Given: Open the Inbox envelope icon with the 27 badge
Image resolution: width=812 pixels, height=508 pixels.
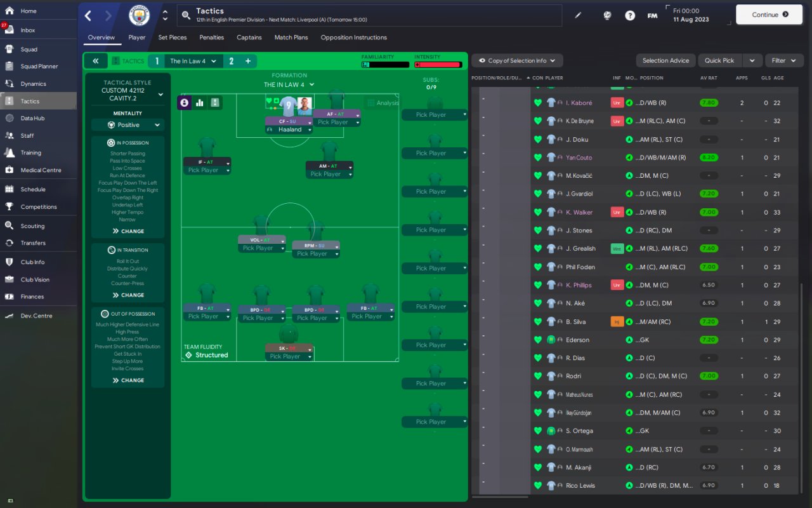Looking at the screenshot, I should [x=10, y=30].
